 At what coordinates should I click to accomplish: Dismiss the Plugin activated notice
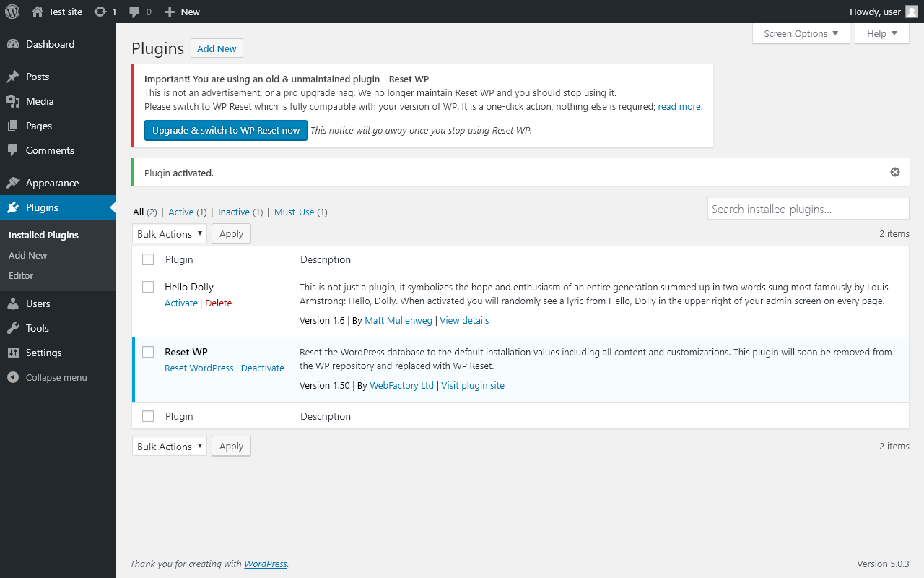895,172
